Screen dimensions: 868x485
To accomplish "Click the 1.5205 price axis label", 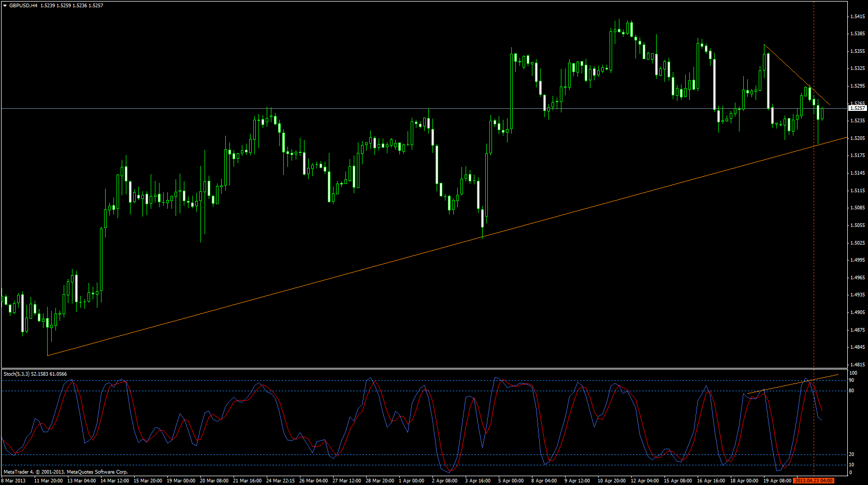I will point(857,138).
